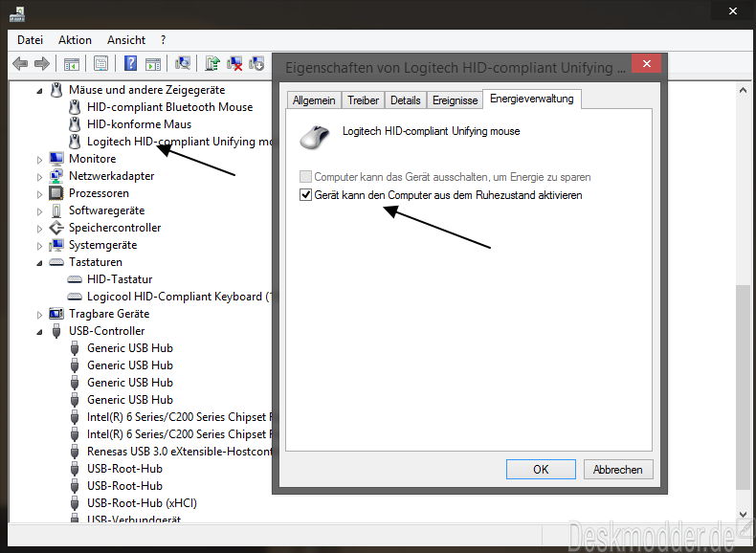Select 'Logicool HID-Compliant Keyboard' entry
Viewport: 756px width, 553px height.
(179, 297)
